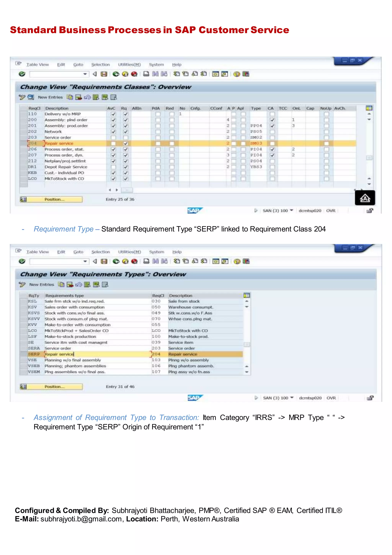Open Table View menu in Requirements Classes window
The width and height of the screenshot is (392, 555).
[x=37, y=65]
